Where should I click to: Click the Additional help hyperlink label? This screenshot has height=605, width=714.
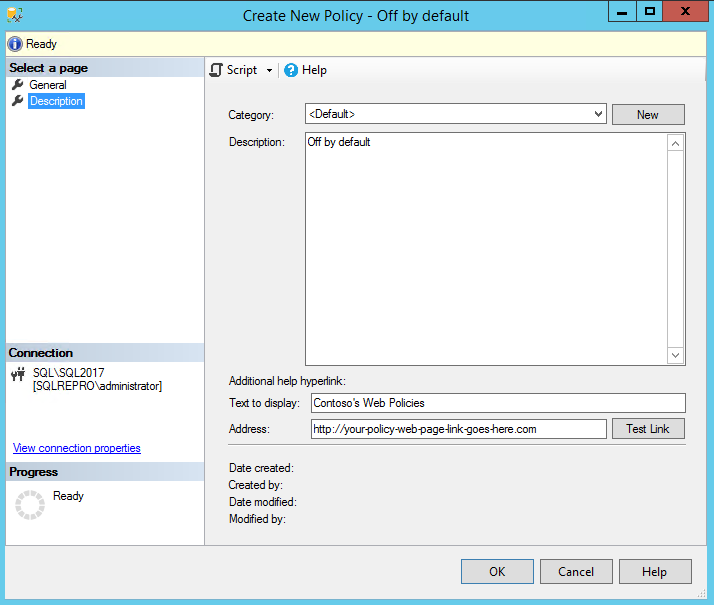[287, 381]
